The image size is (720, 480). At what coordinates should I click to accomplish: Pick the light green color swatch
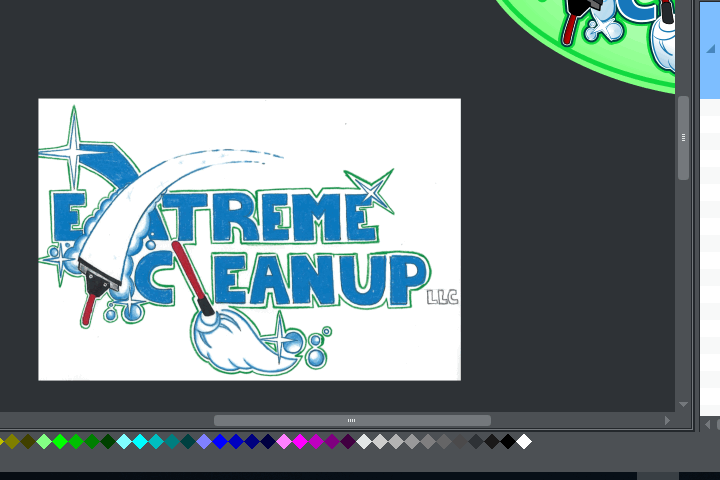tap(44, 442)
